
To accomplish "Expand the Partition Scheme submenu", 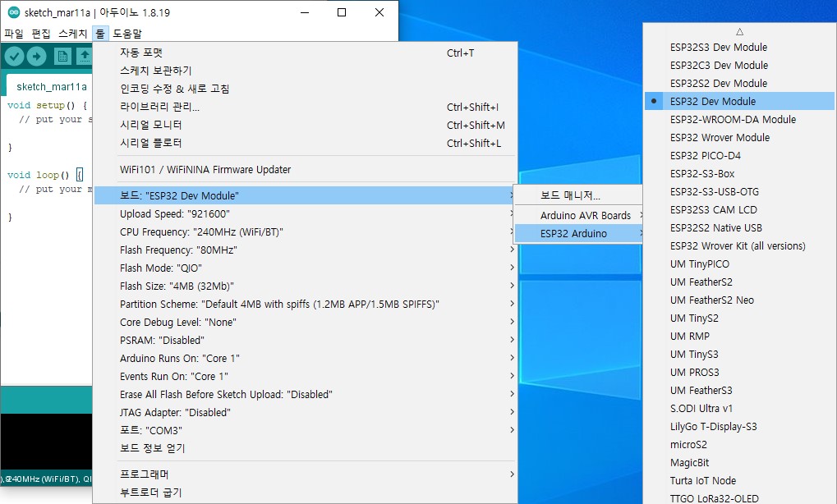I will (305, 304).
